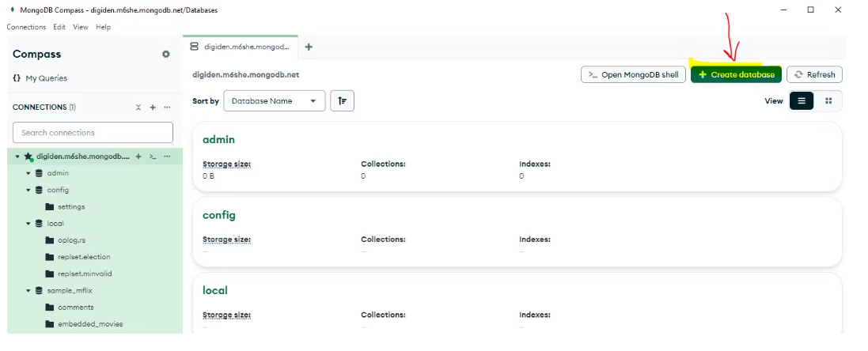
Task: Open the Edit menu
Action: (59, 27)
